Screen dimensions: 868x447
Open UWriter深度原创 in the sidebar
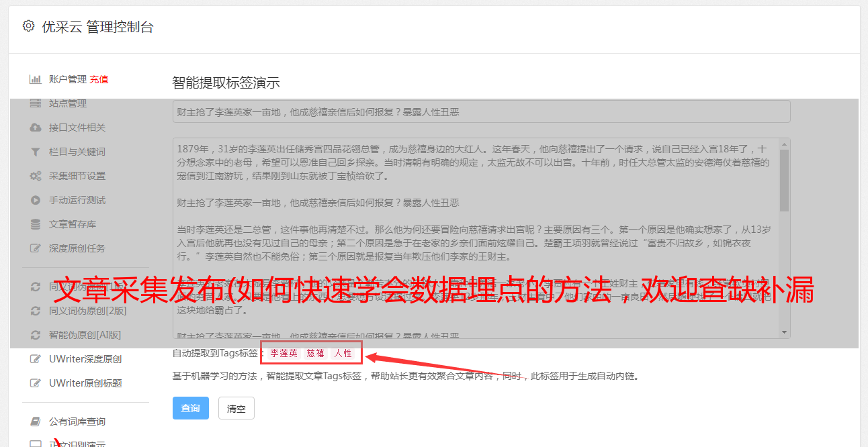click(x=85, y=359)
